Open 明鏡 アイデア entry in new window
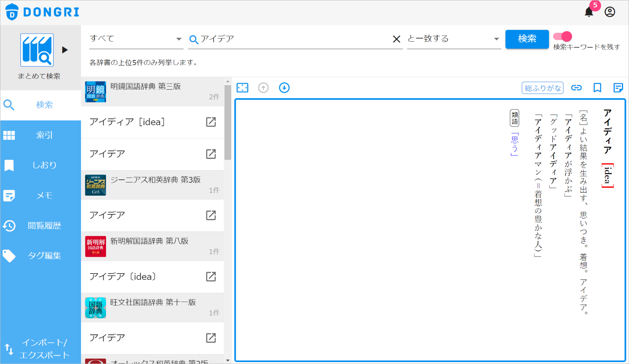Viewport: 629px width, 364px height. click(x=211, y=154)
